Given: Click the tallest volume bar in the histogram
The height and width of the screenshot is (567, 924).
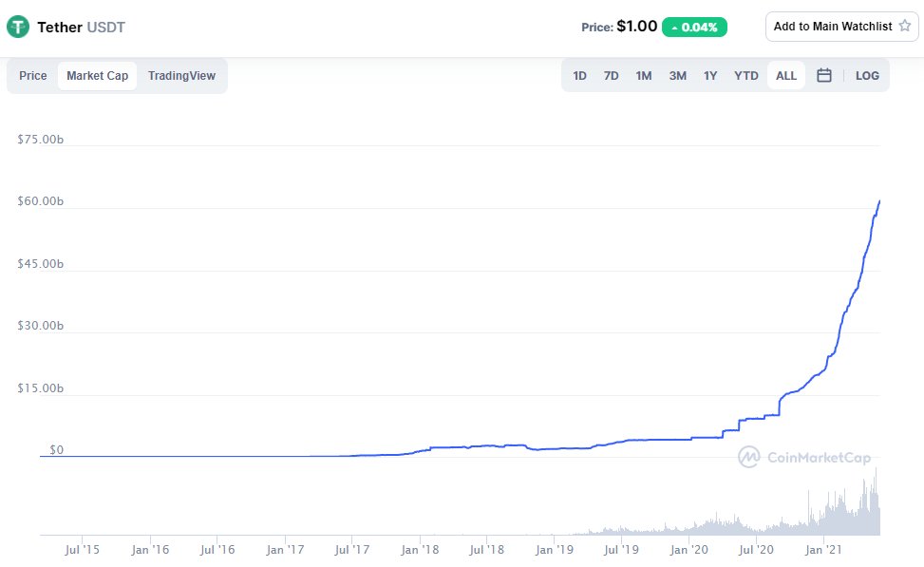Looking at the screenshot, I should (876, 501).
